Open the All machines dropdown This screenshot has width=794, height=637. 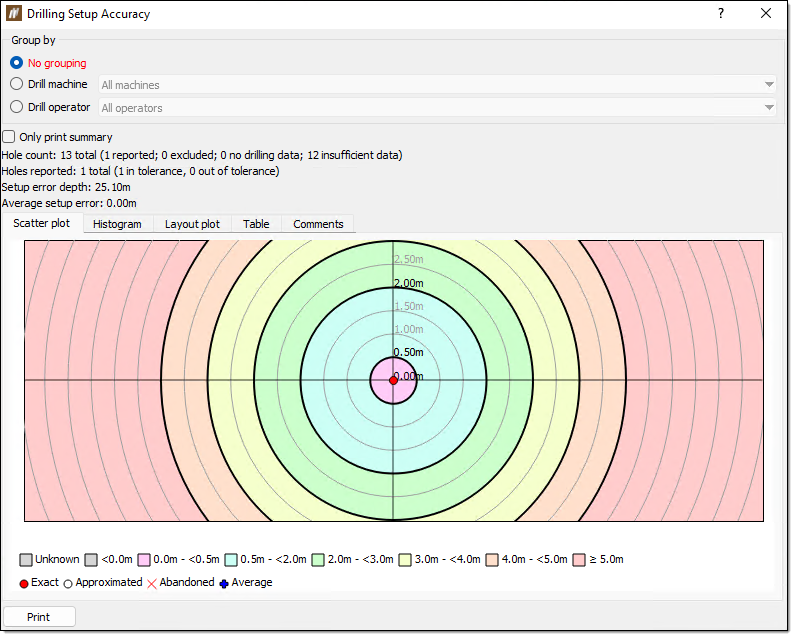(x=438, y=85)
